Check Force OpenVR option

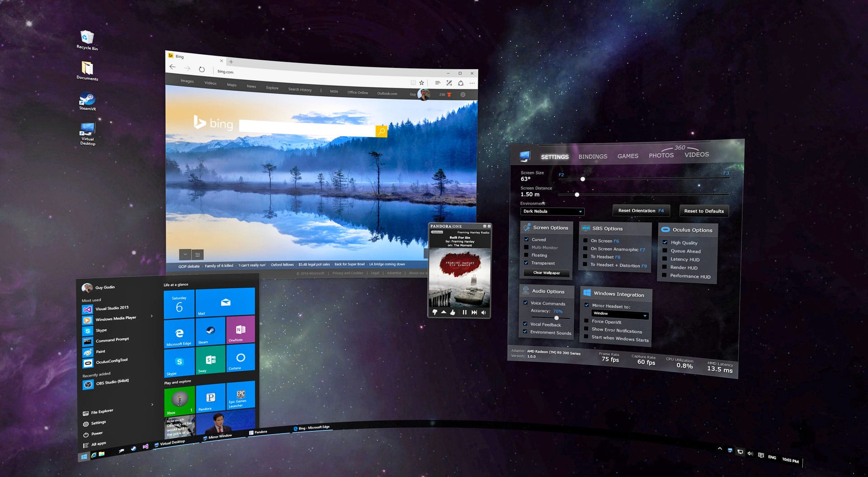click(x=586, y=321)
